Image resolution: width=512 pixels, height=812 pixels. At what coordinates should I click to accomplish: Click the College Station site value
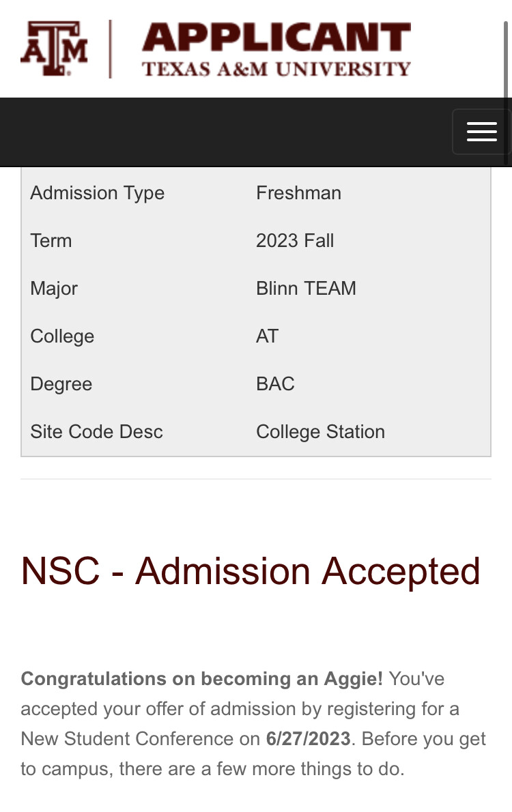point(320,432)
